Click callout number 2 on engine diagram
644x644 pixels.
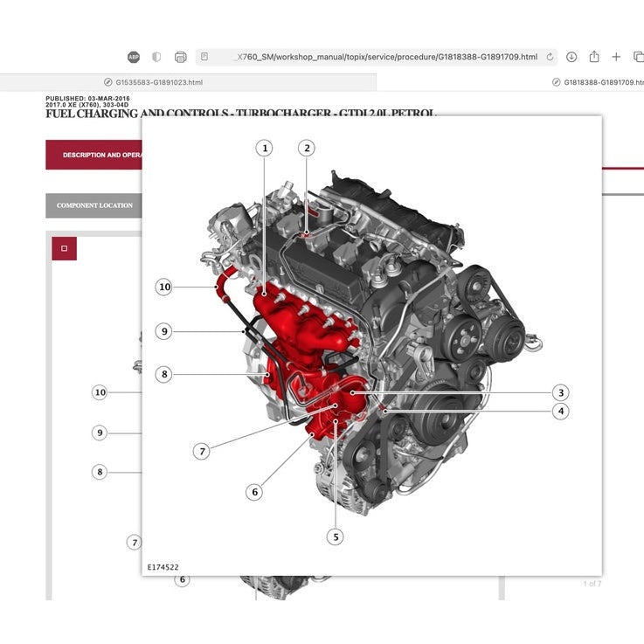tap(306, 148)
